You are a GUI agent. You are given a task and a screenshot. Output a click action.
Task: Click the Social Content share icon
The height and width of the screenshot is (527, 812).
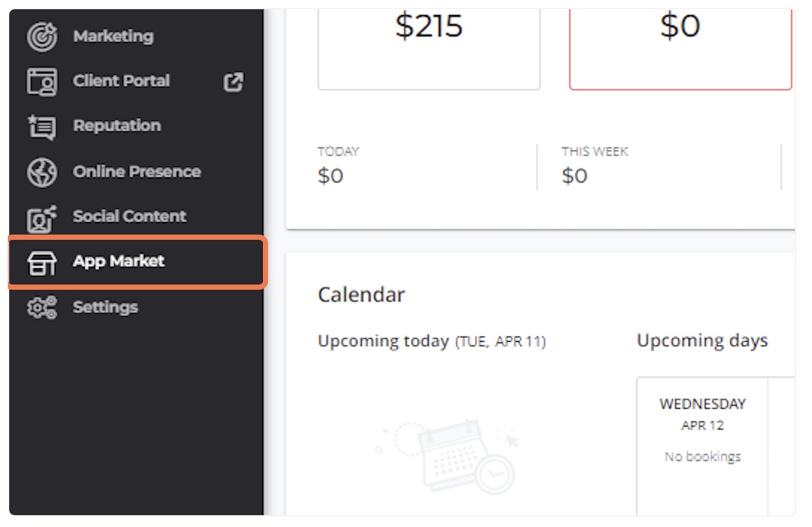(42, 218)
